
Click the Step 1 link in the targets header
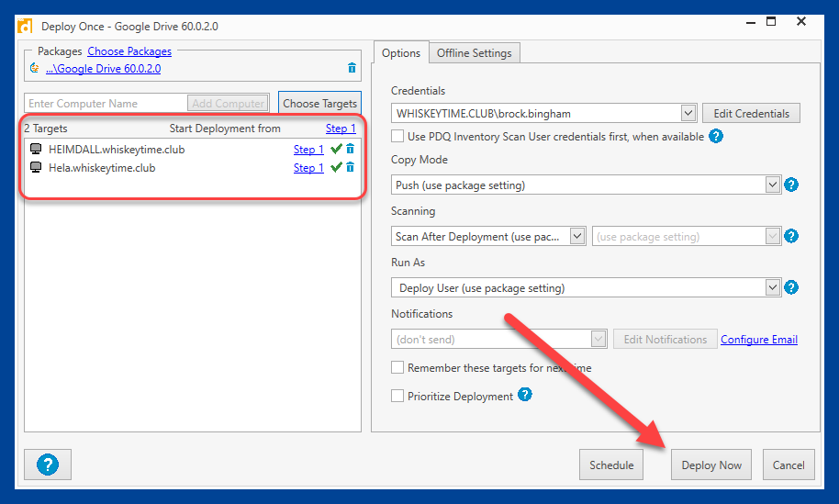341,129
